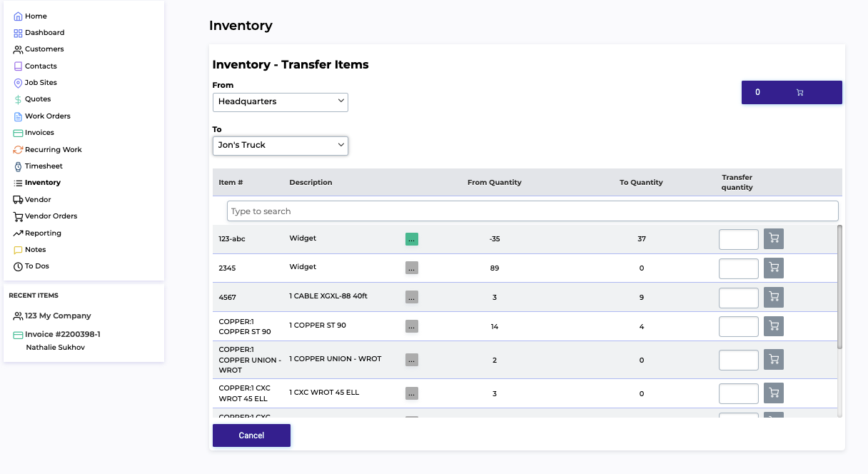868x474 pixels.
Task: Open the From location dropdown
Action: coord(280,102)
